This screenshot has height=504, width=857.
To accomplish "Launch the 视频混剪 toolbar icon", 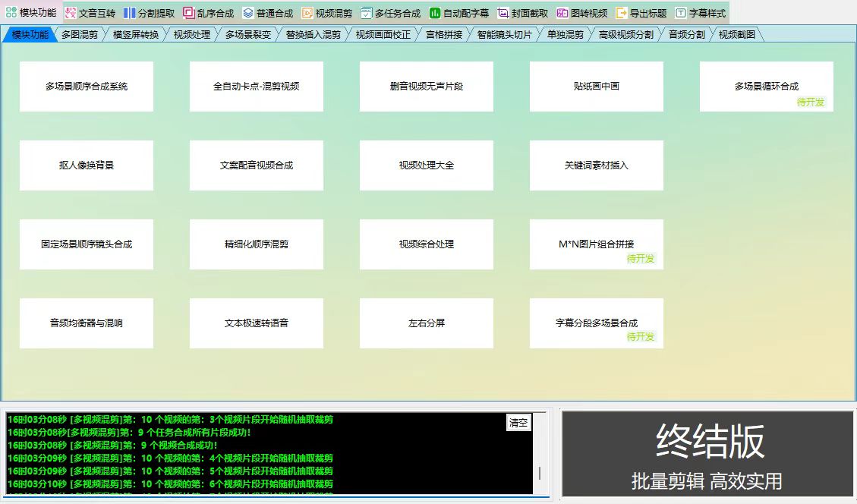I will 307,13.
